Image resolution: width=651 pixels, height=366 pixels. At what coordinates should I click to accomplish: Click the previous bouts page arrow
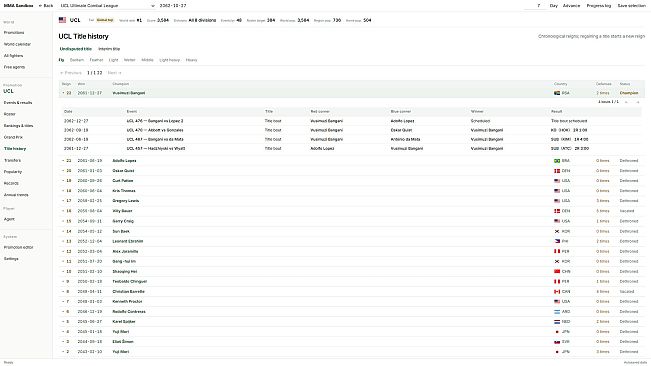pos(627,102)
